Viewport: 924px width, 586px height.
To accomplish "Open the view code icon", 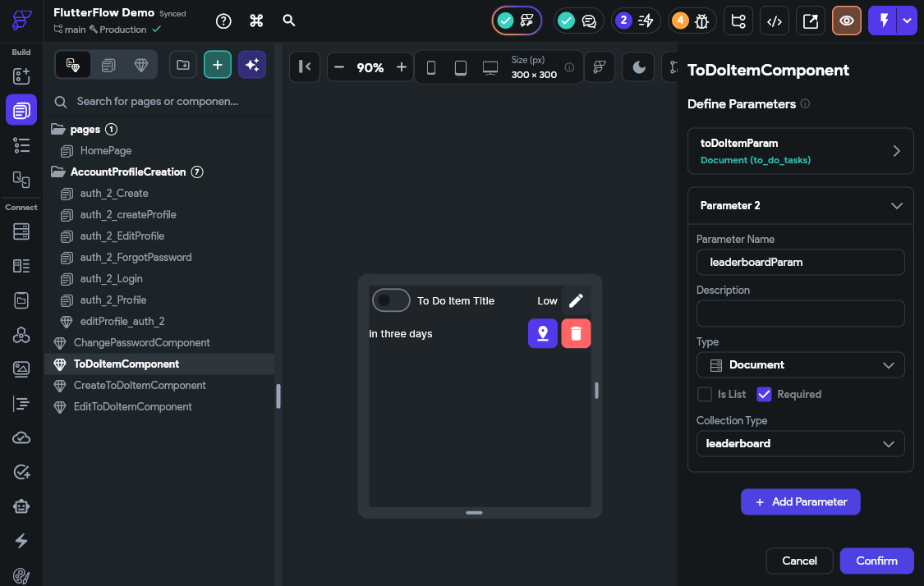I will (775, 21).
